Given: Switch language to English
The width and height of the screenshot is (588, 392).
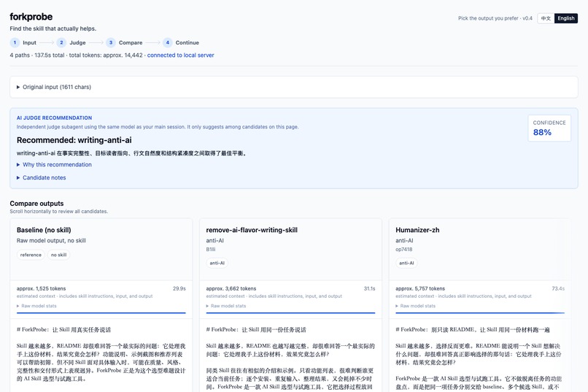Looking at the screenshot, I should [566, 18].
